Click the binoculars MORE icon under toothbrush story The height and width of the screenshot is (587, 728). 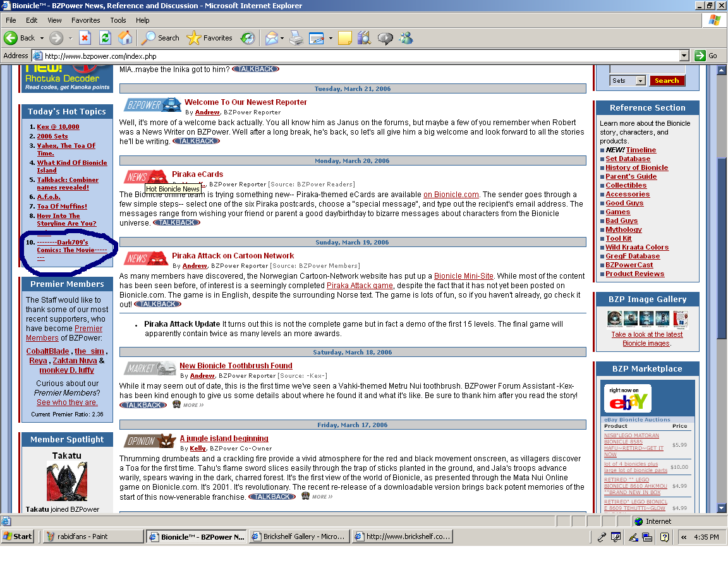tap(176, 404)
